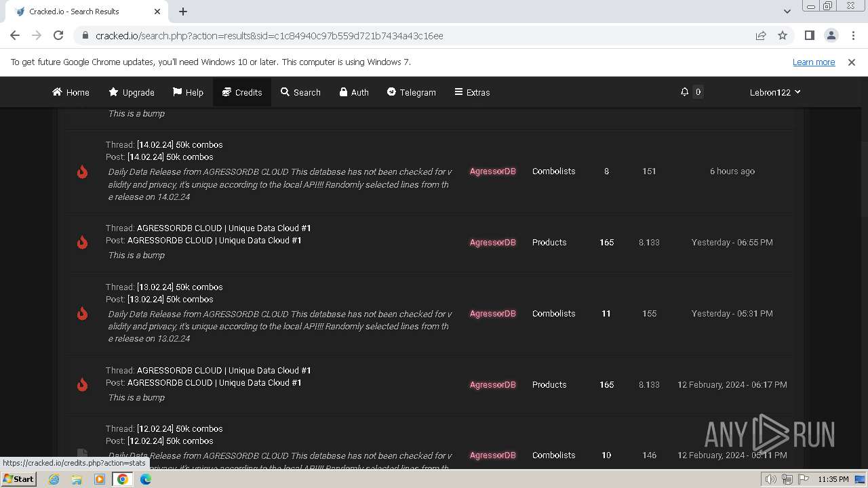Select the Cracked.io Search Results tab

(85, 12)
